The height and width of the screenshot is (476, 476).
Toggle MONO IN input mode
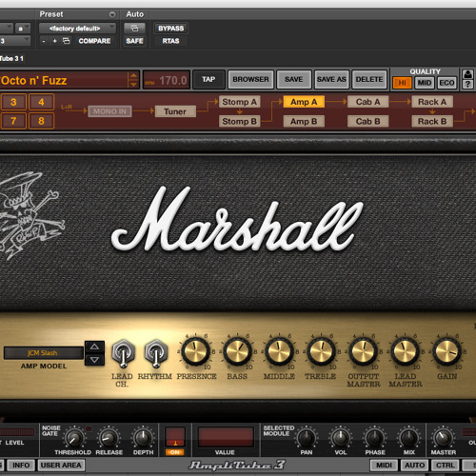[x=109, y=111]
